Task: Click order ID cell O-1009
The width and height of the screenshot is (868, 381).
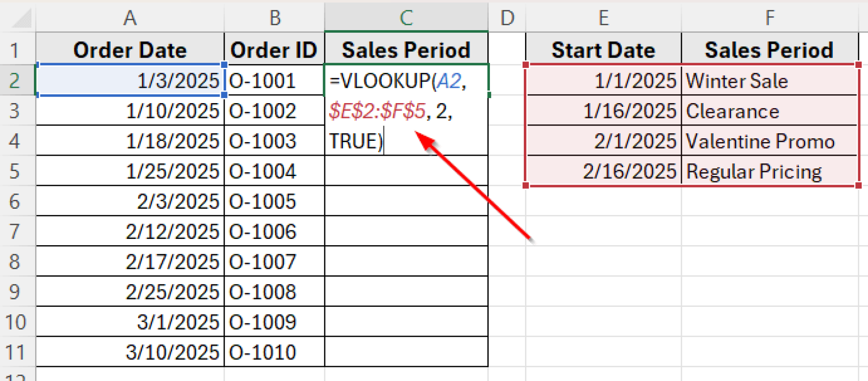Action: [275, 322]
